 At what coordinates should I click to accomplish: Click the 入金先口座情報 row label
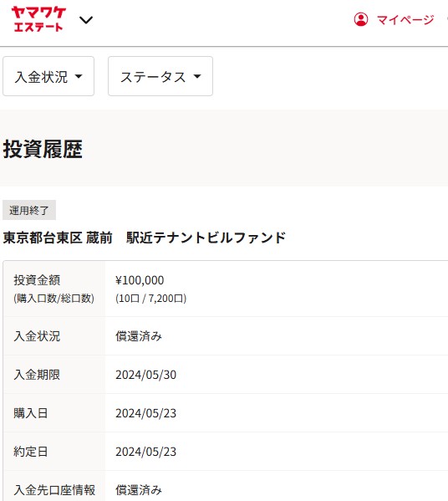click(x=54, y=490)
